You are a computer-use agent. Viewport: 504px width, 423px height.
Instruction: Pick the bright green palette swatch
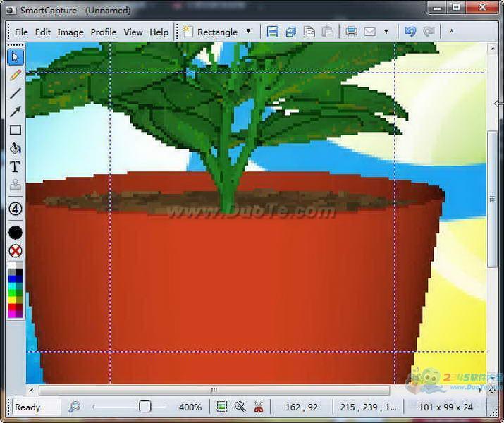tap(12, 293)
